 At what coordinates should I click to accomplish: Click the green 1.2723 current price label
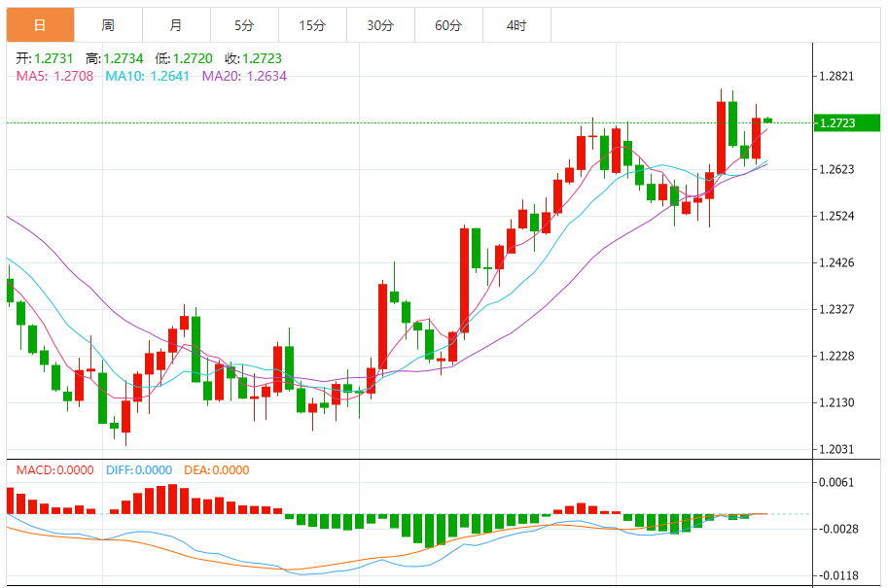tap(846, 122)
